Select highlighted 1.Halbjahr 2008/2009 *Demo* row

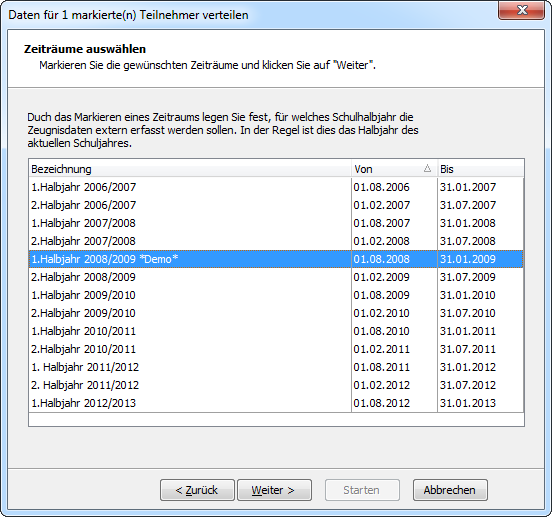pyautogui.click(x=276, y=259)
